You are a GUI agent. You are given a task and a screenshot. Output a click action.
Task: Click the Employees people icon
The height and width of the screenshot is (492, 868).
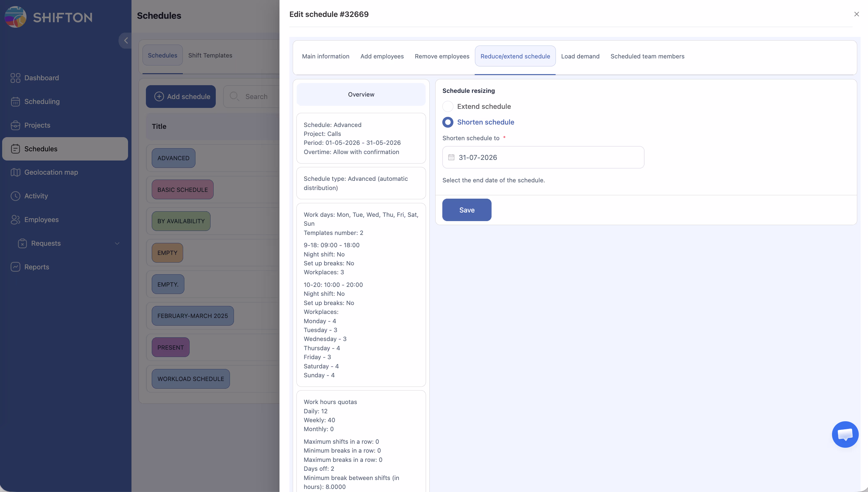point(15,220)
